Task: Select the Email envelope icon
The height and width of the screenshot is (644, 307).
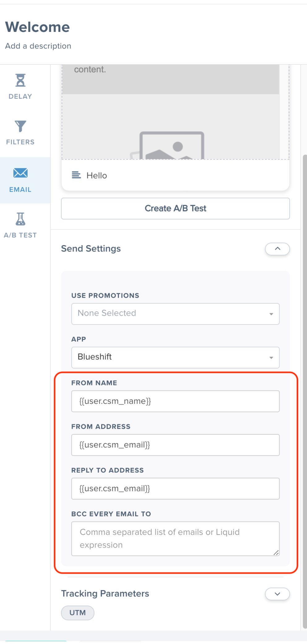Action: pos(20,173)
